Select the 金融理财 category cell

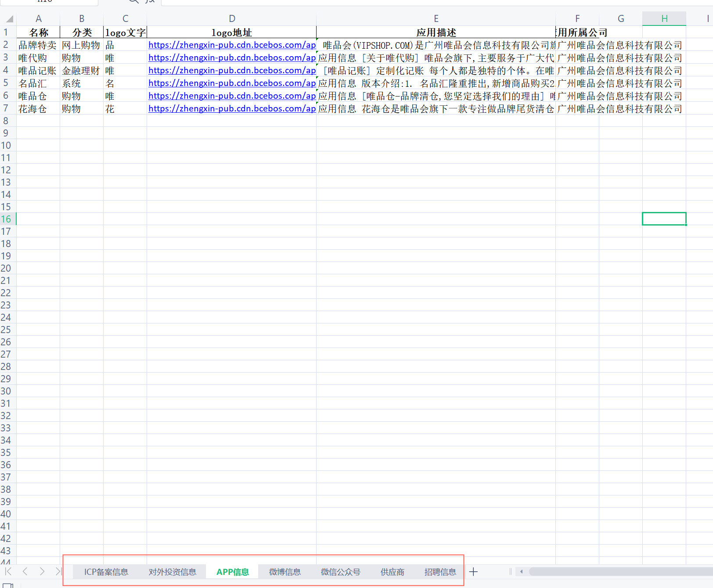tap(82, 70)
